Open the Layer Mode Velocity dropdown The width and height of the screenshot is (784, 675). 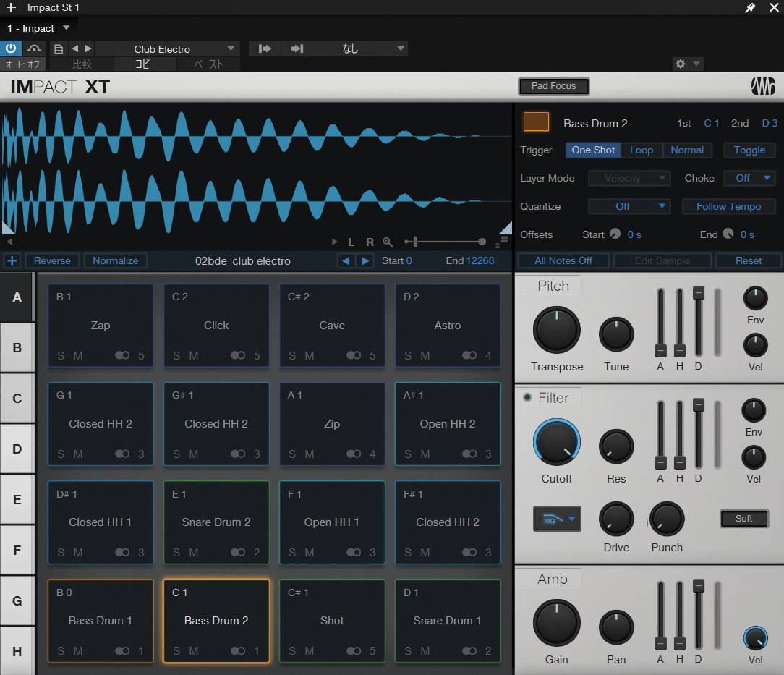click(x=629, y=178)
